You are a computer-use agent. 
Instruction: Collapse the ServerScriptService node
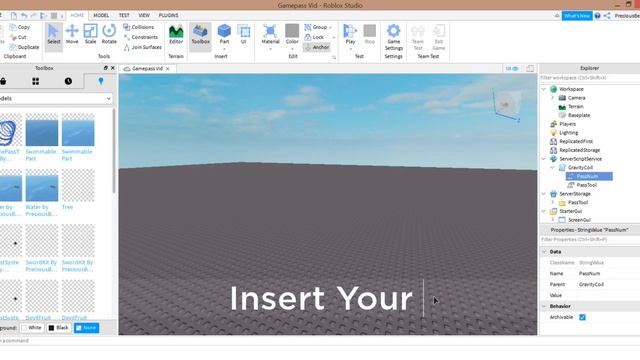click(x=544, y=159)
